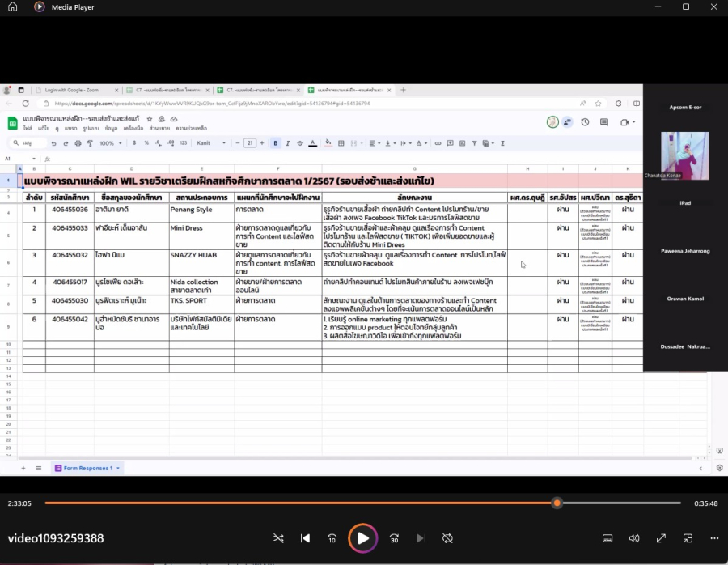The height and width of the screenshot is (565, 728).
Task: Decrease font size with the minus button
Action: (238, 143)
